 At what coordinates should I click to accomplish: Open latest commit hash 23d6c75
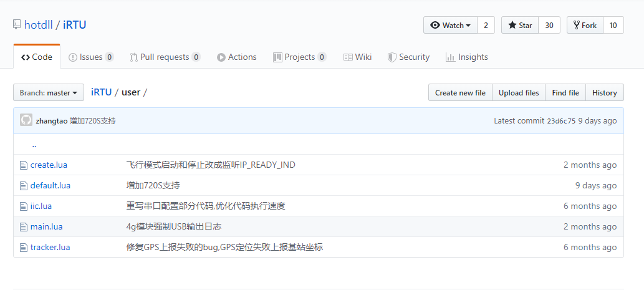(561, 121)
